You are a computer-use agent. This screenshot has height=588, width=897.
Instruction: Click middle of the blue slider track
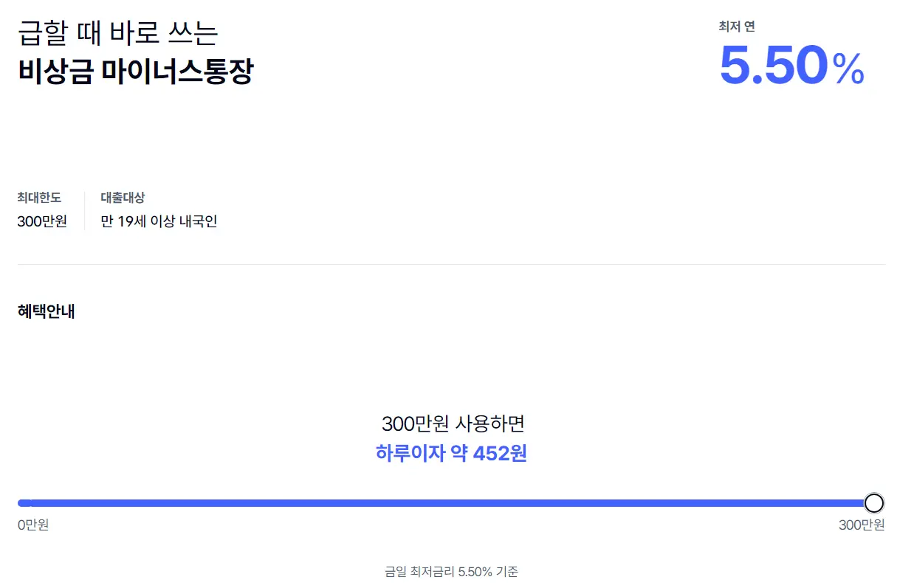(x=447, y=503)
